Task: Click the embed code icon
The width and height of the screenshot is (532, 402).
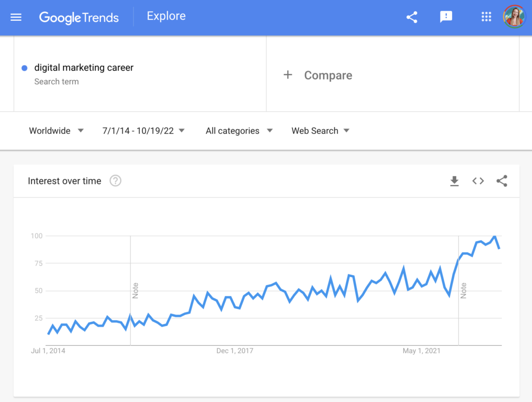Action: tap(478, 181)
